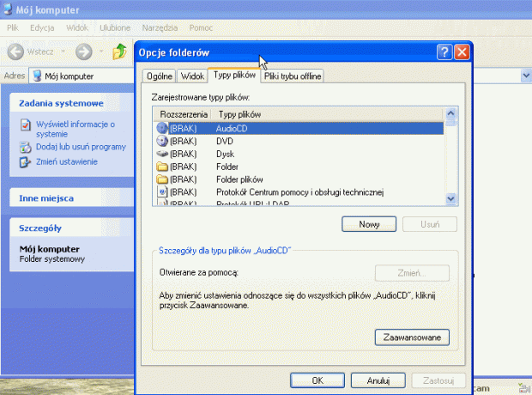The width and height of the screenshot is (532, 395).
Task: Click the Dysk drive icon
Action: coord(161,154)
